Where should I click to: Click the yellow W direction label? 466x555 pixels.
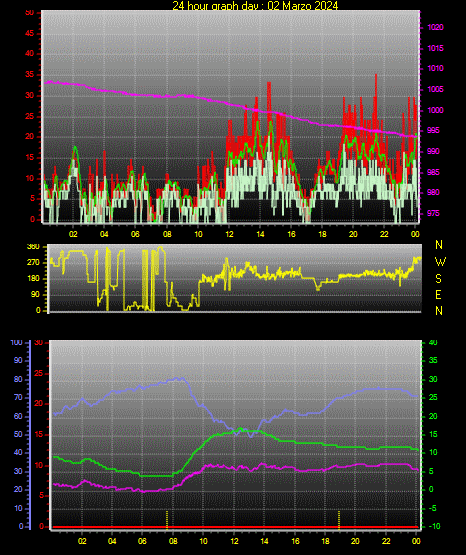[x=440, y=262]
